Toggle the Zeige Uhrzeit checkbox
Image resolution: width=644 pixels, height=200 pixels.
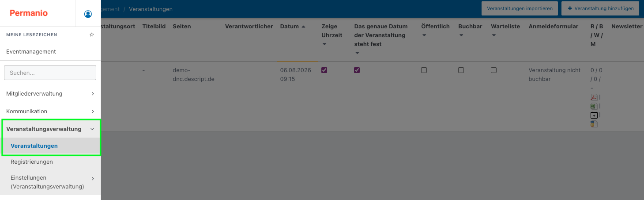tap(324, 70)
